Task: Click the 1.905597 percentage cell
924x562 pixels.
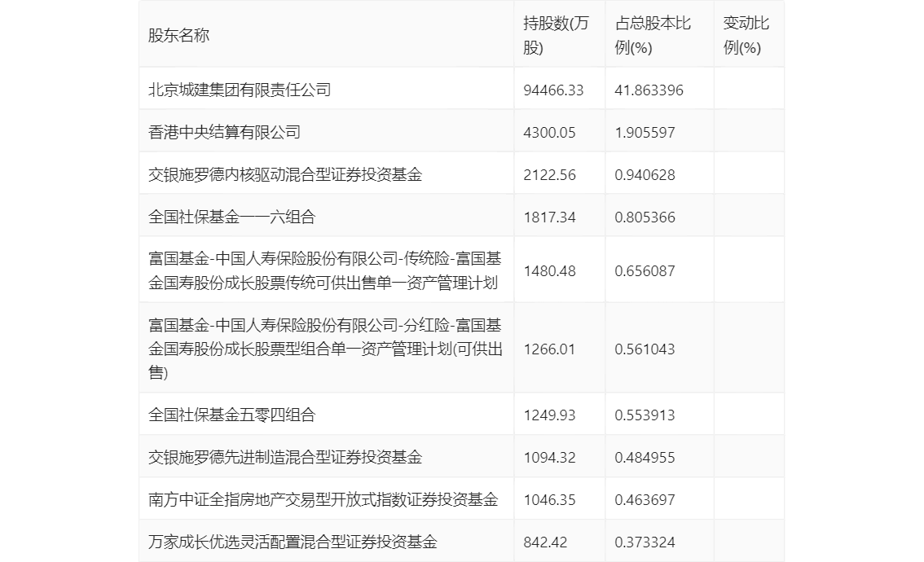Action: pyautogui.click(x=645, y=133)
